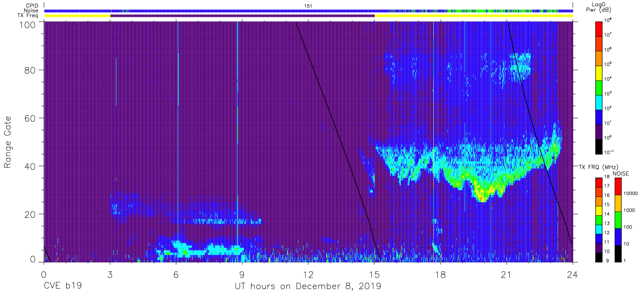Click 'UT hours on December 8, 2019' axis title
Image resolution: width=644 pixels, height=297 pixels.
coord(308,287)
